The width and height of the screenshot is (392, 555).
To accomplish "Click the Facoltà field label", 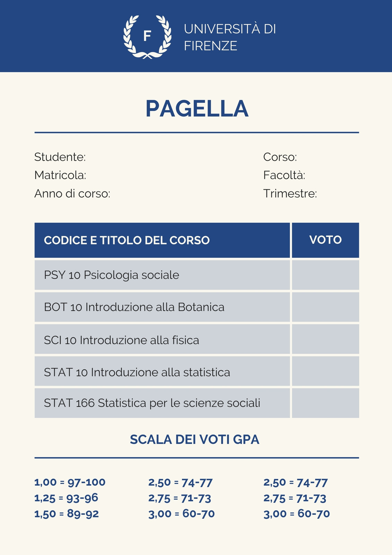I will [284, 175].
